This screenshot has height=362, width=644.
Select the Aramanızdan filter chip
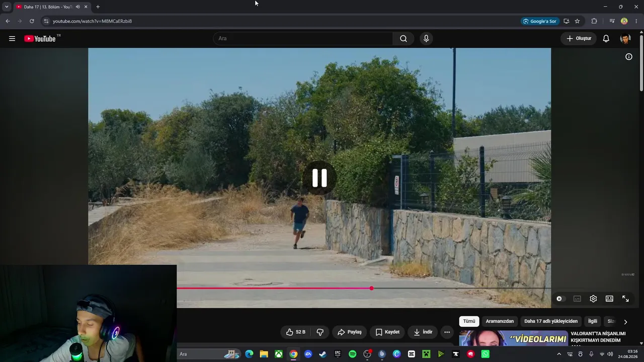[x=500, y=321]
